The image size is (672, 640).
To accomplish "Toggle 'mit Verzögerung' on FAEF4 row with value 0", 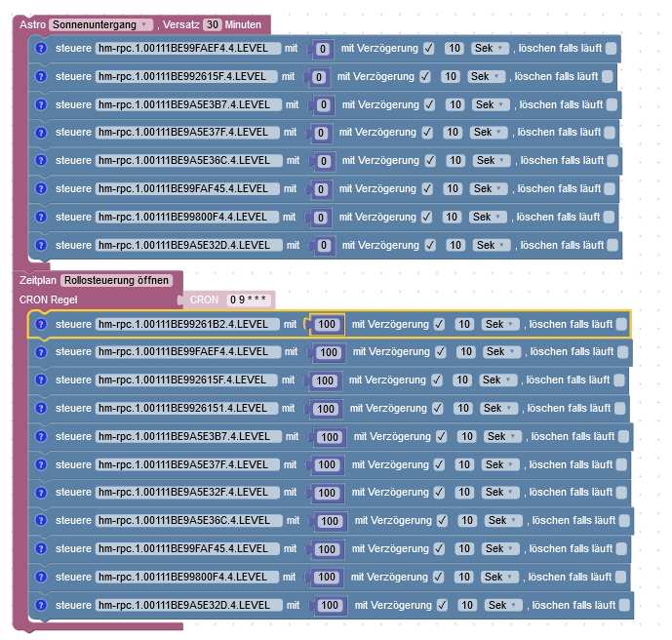I will coord(428,49).
